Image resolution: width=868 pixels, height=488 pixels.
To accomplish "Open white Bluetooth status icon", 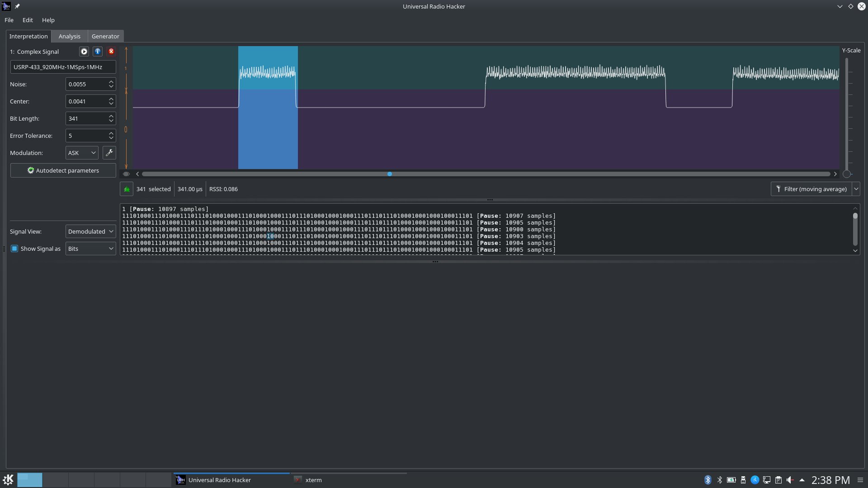I will [720, 480].
